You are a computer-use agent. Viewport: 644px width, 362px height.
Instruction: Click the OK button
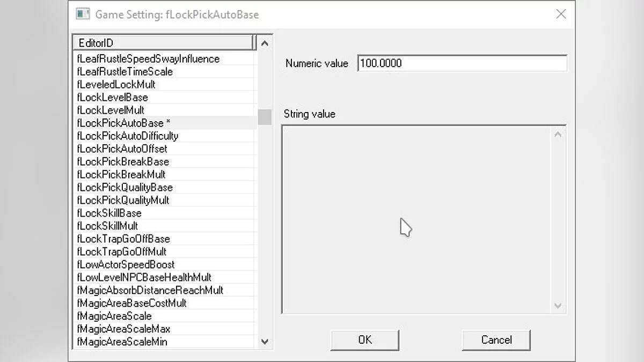(365, 340)
